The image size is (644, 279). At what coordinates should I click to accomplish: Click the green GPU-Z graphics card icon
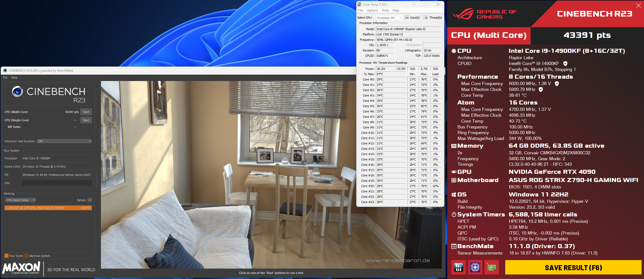[492, 267]
